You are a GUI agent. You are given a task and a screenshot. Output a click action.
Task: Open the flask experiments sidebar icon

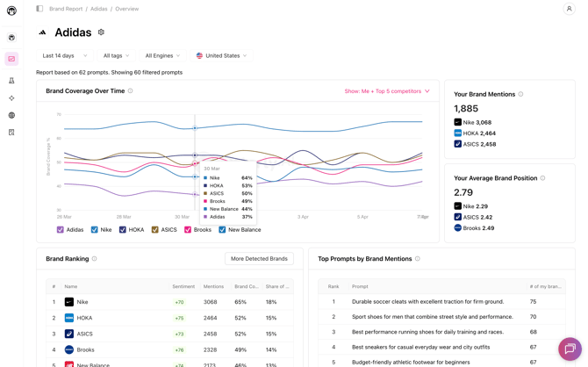click(11, 81)
